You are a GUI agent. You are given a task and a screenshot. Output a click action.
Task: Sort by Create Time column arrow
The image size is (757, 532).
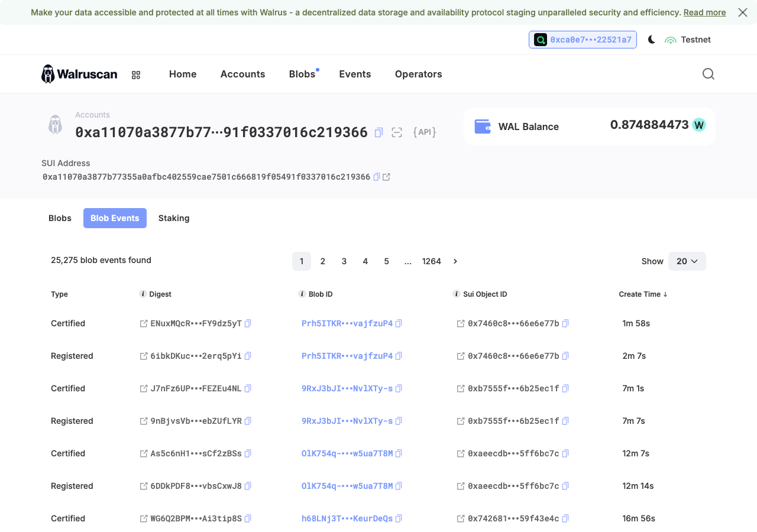coord(665,294)
